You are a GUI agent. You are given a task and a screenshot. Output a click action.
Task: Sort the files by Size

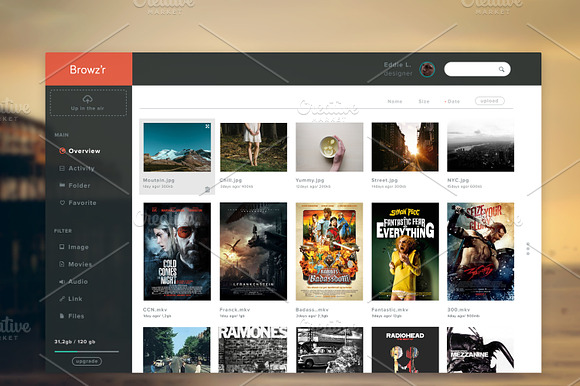(424, 101)
